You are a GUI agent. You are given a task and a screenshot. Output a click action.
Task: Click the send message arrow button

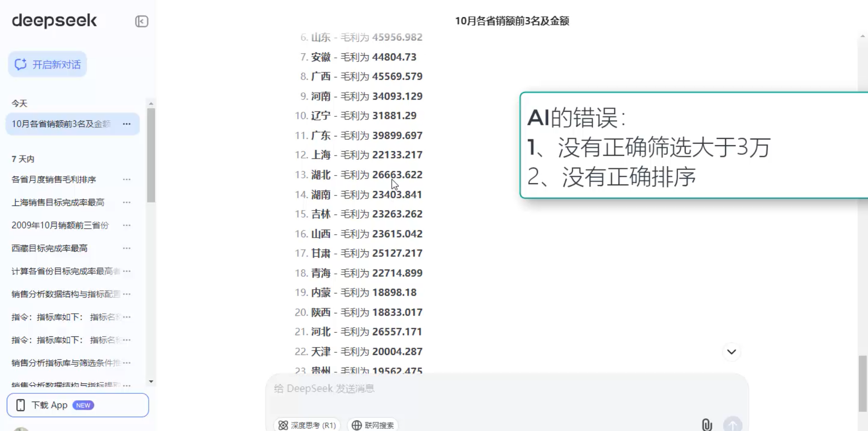tap(732, 425)
